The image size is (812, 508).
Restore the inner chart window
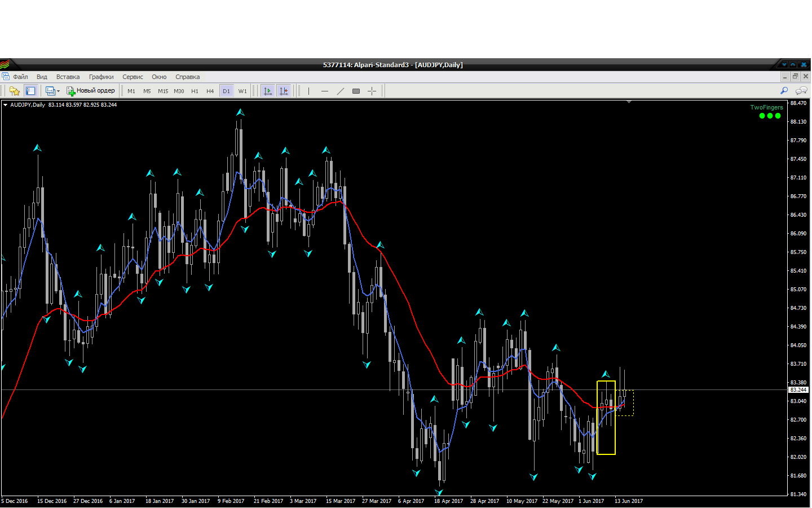795,77
